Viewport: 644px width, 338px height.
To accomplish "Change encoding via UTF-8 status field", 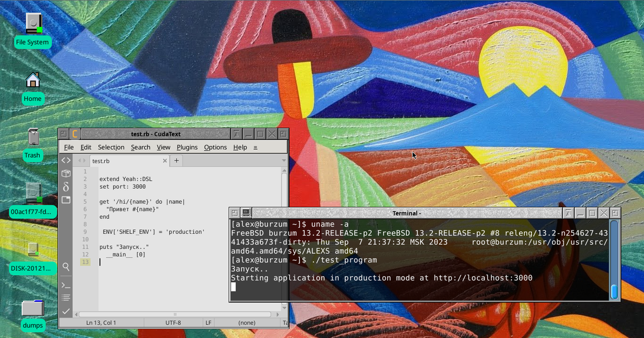I will [x=173, y=322].
